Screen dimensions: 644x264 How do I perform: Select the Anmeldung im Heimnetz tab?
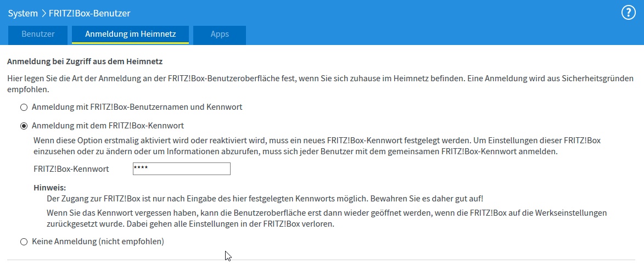130,35
